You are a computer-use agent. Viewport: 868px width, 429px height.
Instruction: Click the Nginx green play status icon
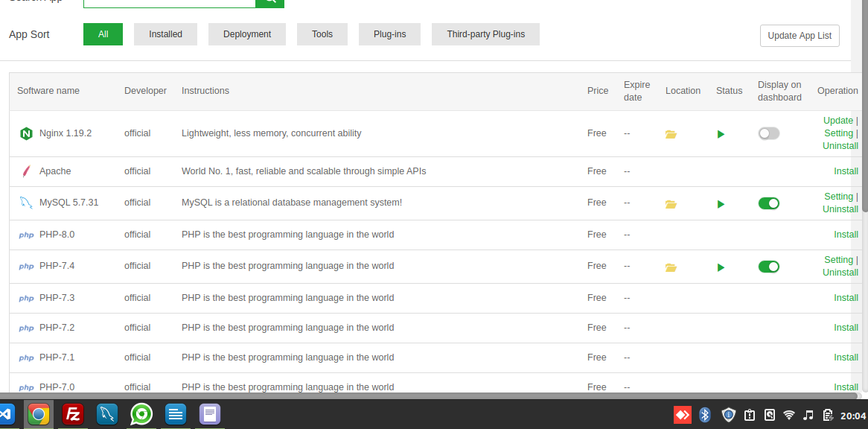721,135
